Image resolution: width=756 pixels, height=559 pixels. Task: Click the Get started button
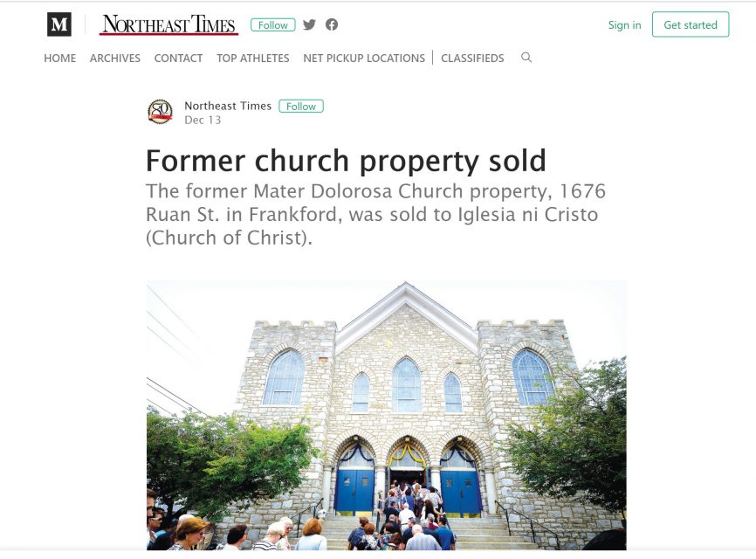pyautogui.click(x=691, y=24)
